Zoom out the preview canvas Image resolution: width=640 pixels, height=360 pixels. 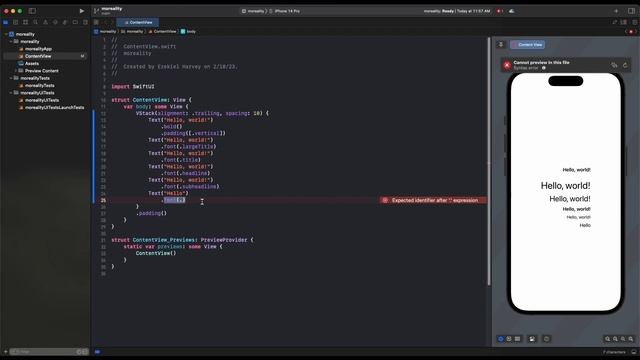608,339
